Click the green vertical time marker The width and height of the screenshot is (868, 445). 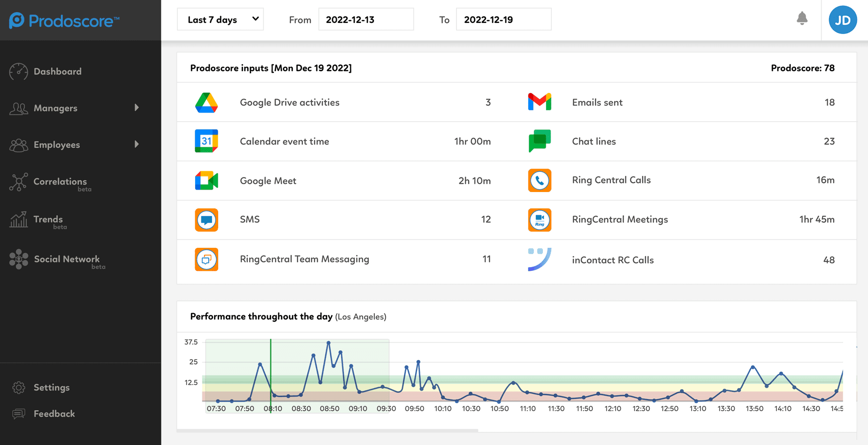[x=271, y=376]
